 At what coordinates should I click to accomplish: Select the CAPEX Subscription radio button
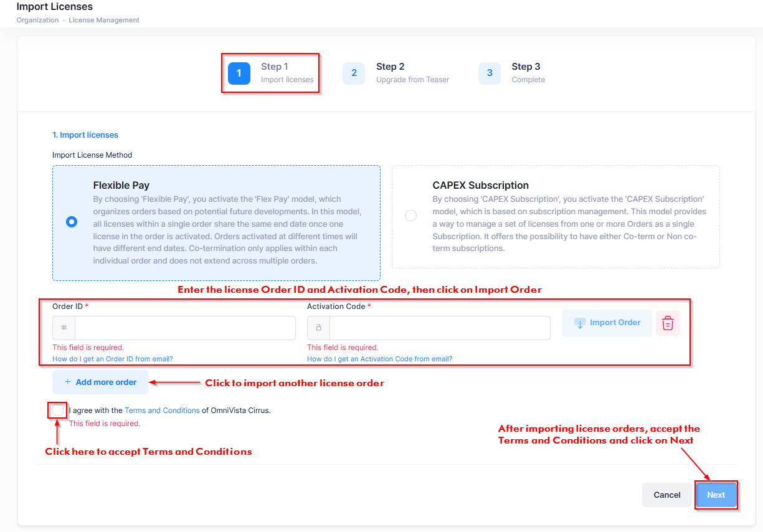pos(410,216)
